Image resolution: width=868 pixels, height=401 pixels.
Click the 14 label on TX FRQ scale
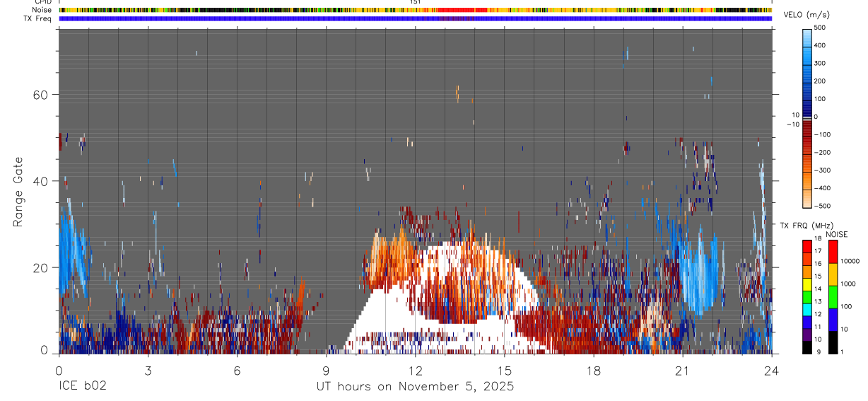pos(817,289)
